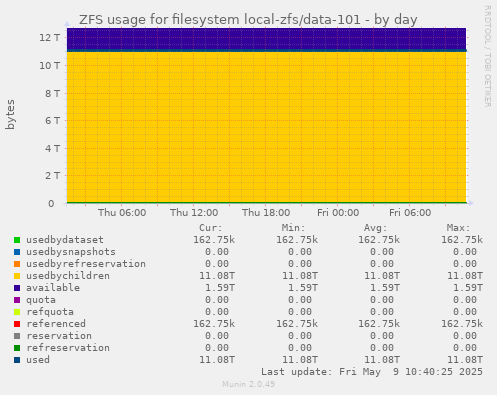This screenshot has width=497, height=395.
Task: Select the quota legend label
Action: point(41,300)
